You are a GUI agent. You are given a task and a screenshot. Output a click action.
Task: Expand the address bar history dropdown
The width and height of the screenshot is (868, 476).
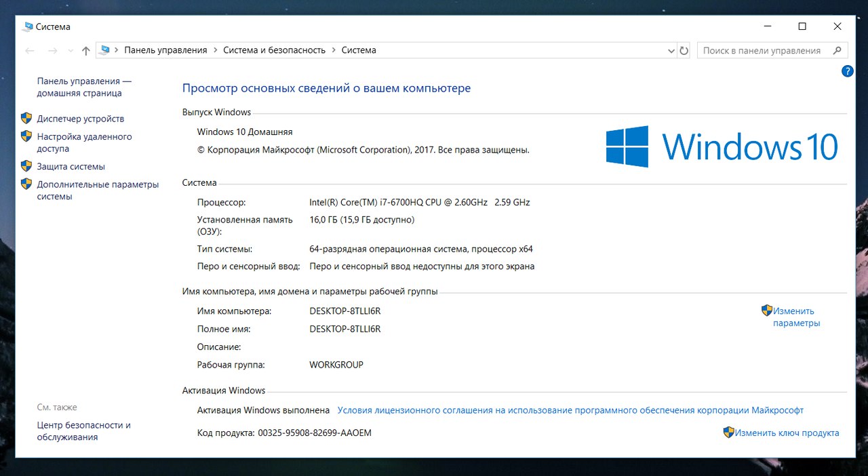point(671,50)
